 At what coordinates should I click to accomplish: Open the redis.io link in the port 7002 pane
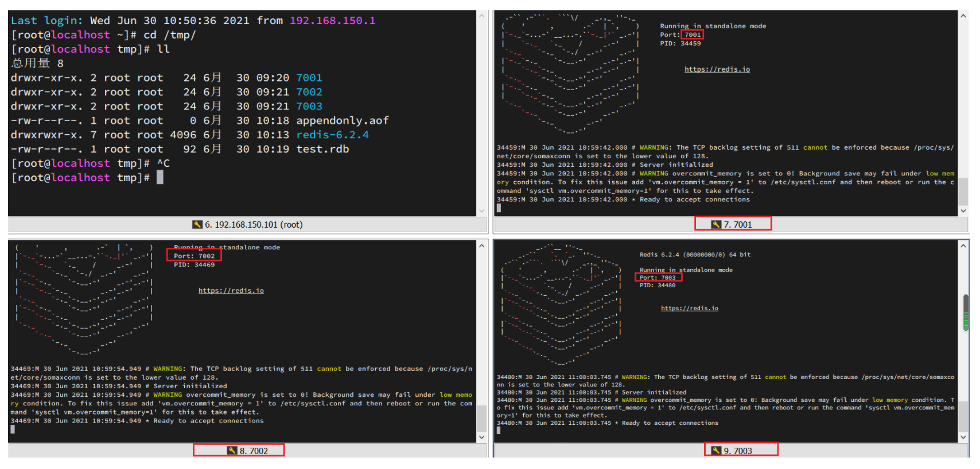point(231,291)
